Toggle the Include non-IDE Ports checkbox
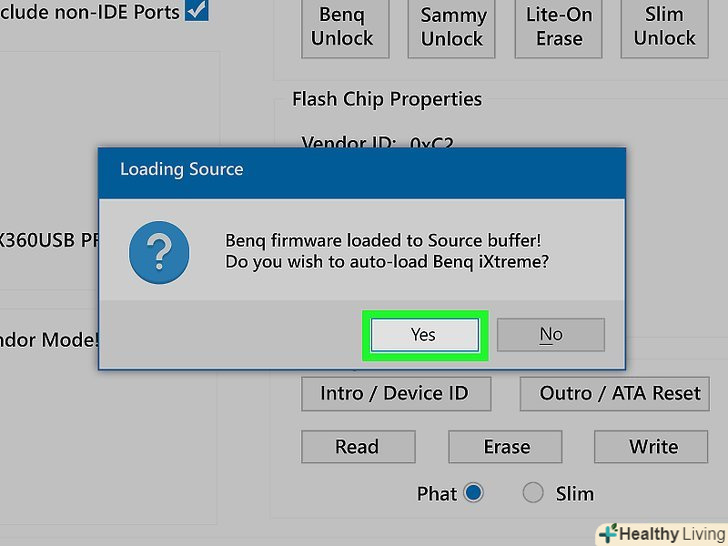 [x=197, y=11]
